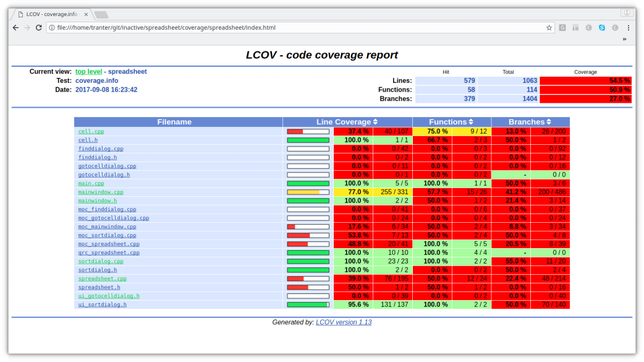This screenshot has height=362, width=644.
Task: Go to the top level view link
Action: [88, 72]
